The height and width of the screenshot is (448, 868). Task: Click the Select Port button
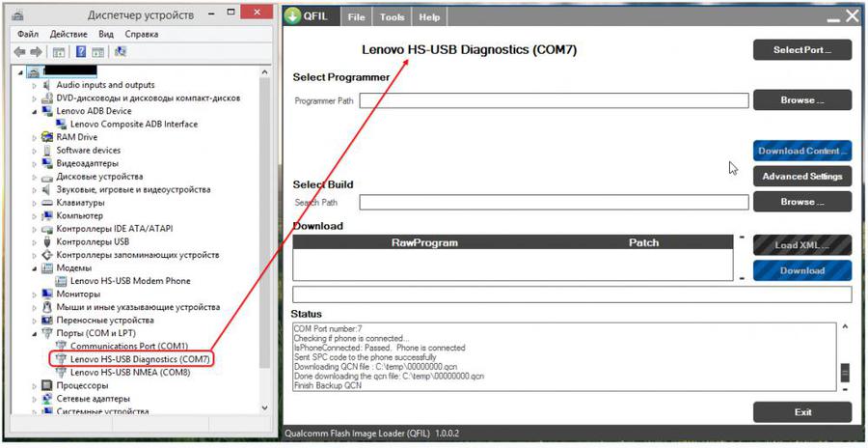point(802,50)
